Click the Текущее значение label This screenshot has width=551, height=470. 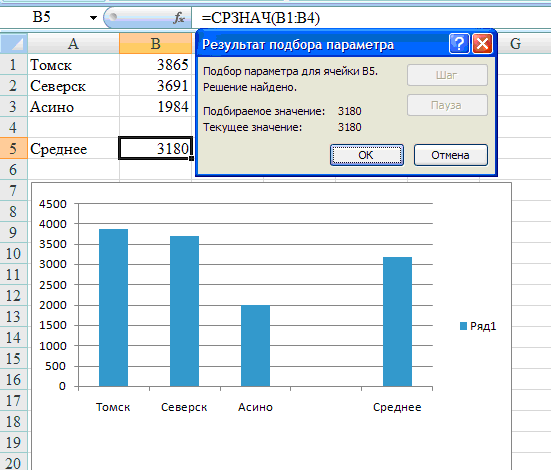[253, 127]
